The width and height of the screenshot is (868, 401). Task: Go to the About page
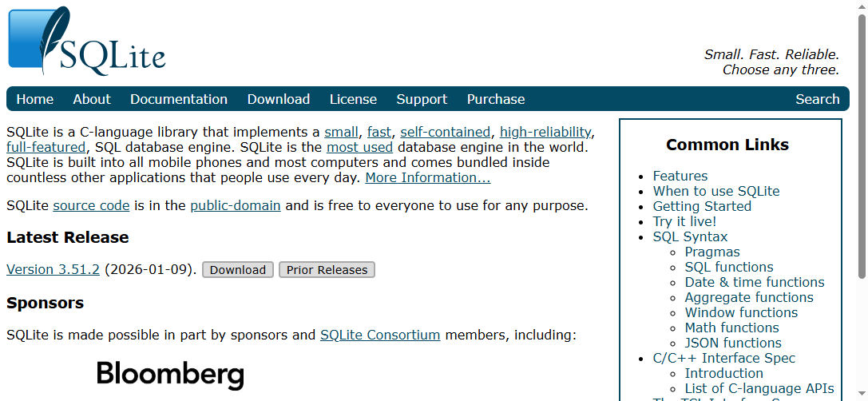coord(92,99)
